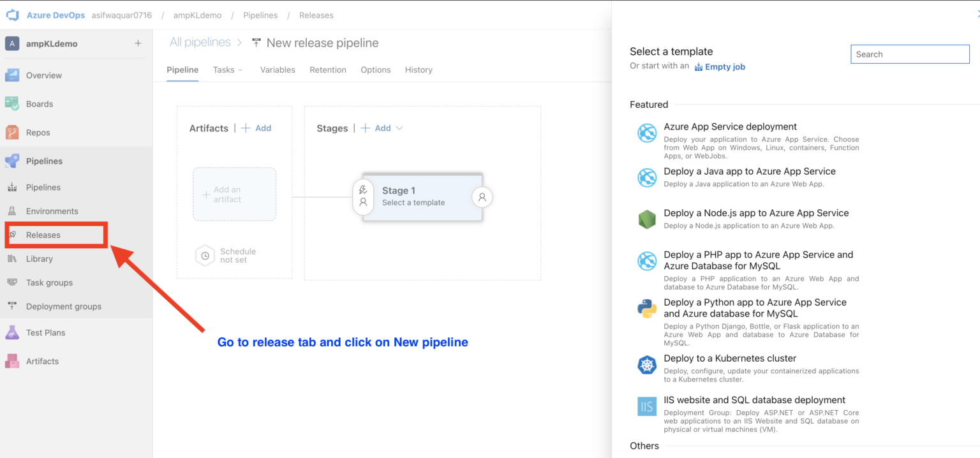Click the Artifacts Add button

click(x=256, y=128)
